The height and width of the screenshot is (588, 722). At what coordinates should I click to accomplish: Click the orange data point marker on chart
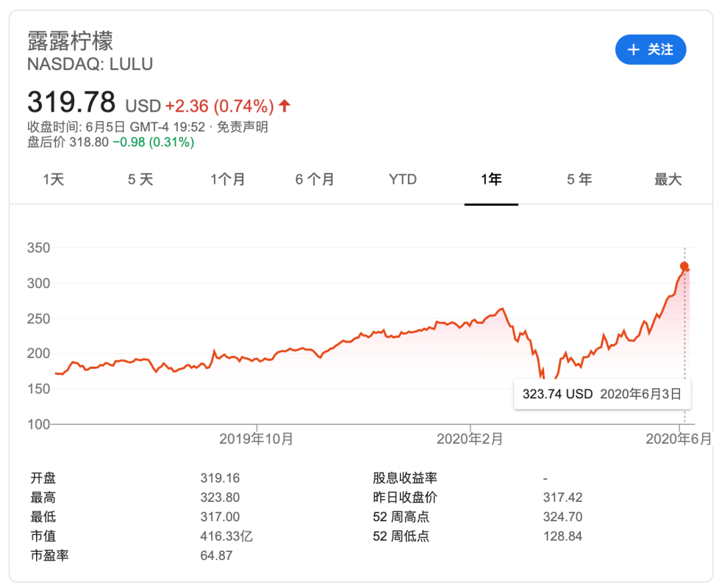click(685, 266)
